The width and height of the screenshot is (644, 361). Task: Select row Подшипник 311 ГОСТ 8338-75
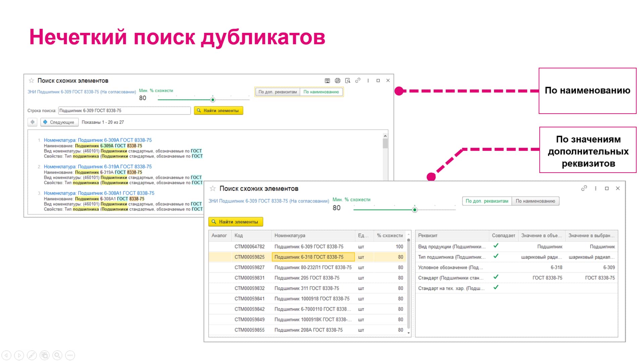pos(307,288)
